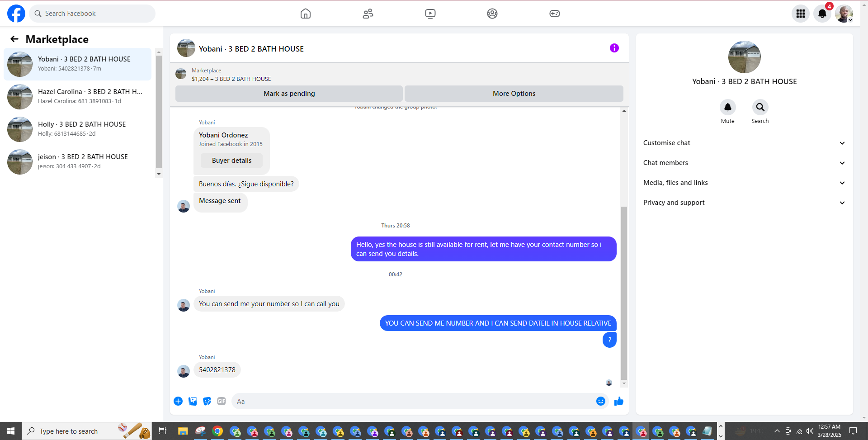The height and width of the screenshot is (440, 868).
Task: Click in the Search Facebook field
Action: pos(92,14)
